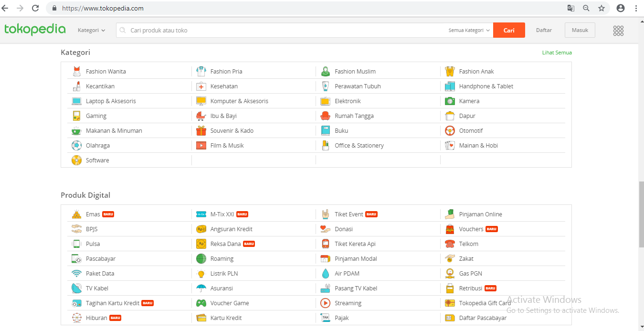Open the Elektronik category link

click(348, 101)
